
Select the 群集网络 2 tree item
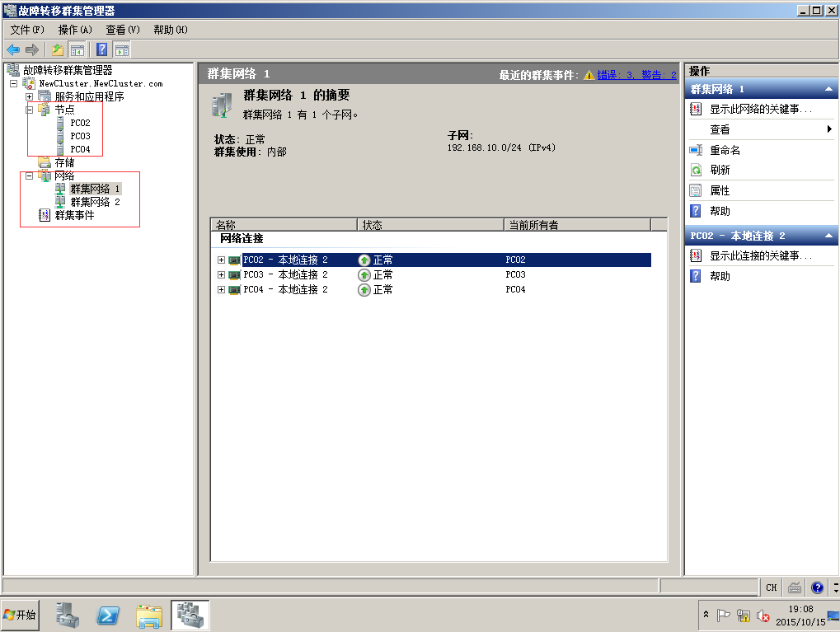(95, 202)
